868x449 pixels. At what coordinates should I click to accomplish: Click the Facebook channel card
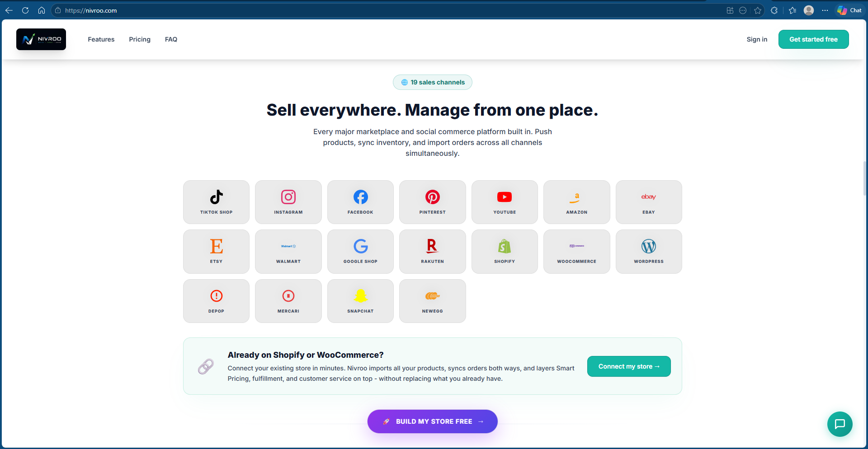[360, 202]
